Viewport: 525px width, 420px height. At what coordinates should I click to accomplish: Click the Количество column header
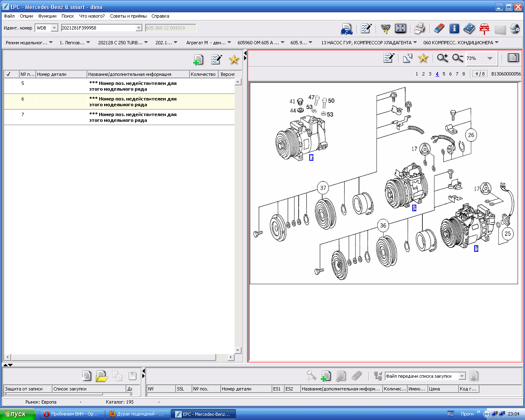(204, 74)
